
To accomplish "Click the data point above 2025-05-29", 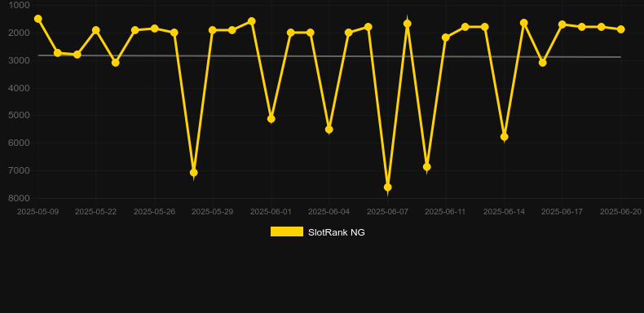I will pyautogui.click(x=213, y=30).
